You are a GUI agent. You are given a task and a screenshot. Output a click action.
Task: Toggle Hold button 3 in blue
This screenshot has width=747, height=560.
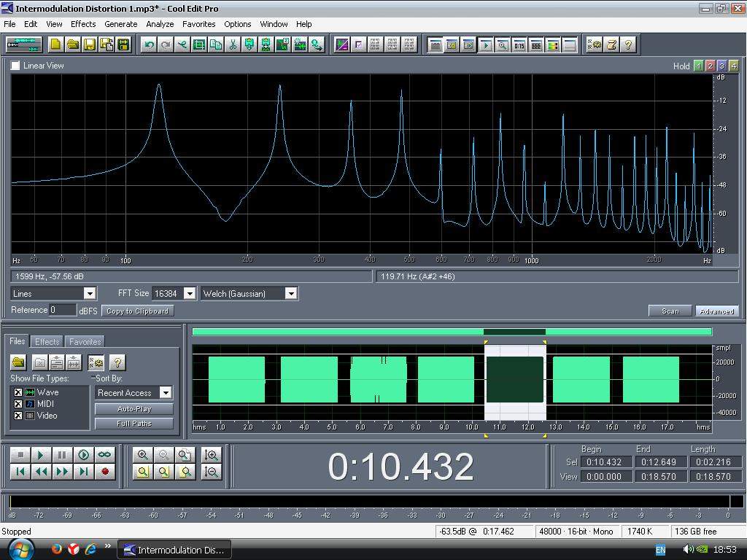click(721, 66)
